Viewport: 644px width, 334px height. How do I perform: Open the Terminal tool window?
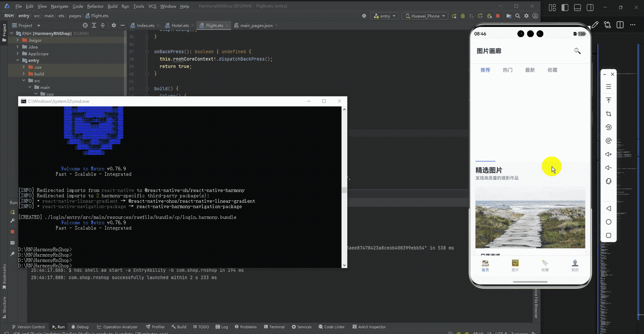[274, 327]
